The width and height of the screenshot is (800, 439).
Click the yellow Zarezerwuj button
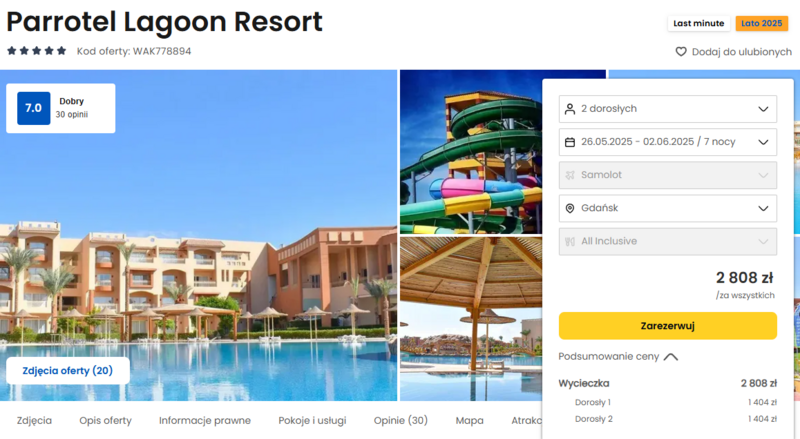click(668, 326)
